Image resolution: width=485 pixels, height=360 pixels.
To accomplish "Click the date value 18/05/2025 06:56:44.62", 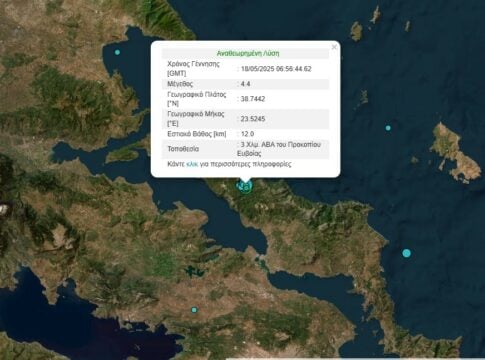I will coord(276,69).
